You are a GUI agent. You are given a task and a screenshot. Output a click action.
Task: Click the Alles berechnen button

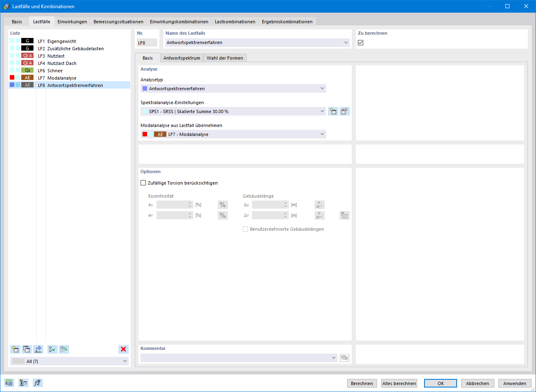pyautogui.click(x=399, y=383)
